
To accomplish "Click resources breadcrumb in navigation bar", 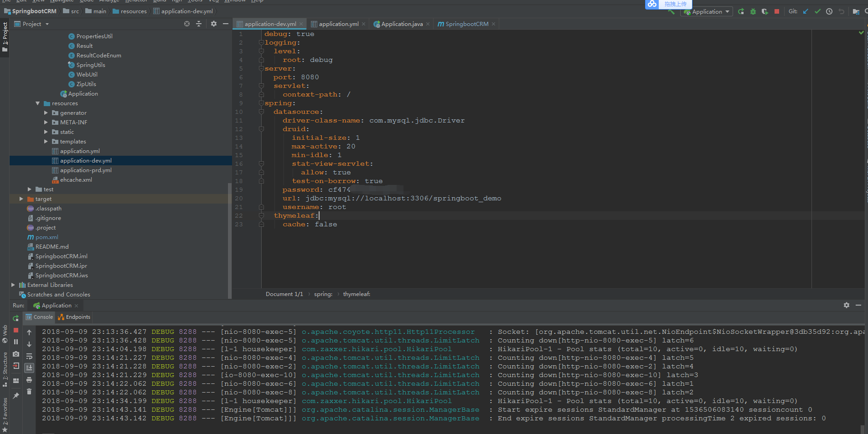I will (x=129, y=11).
